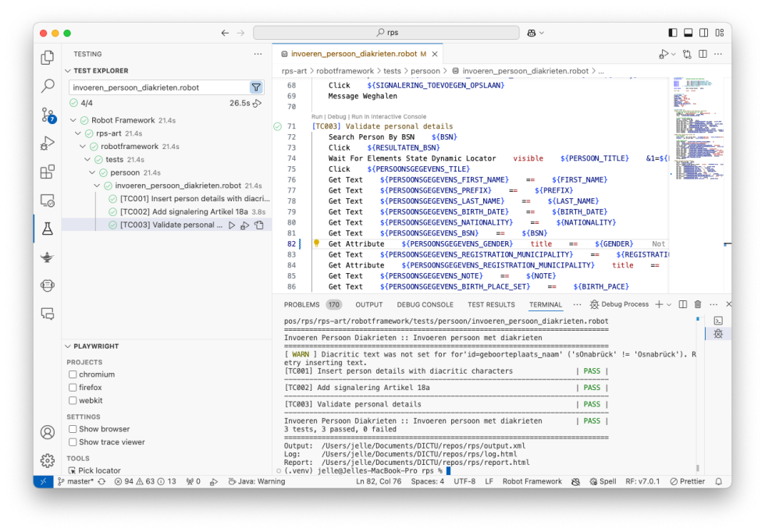The width and height of the screenshot is (765, 532).
Task: Open the Explorer view in activity bar
Action: click(x=48, y=58)
